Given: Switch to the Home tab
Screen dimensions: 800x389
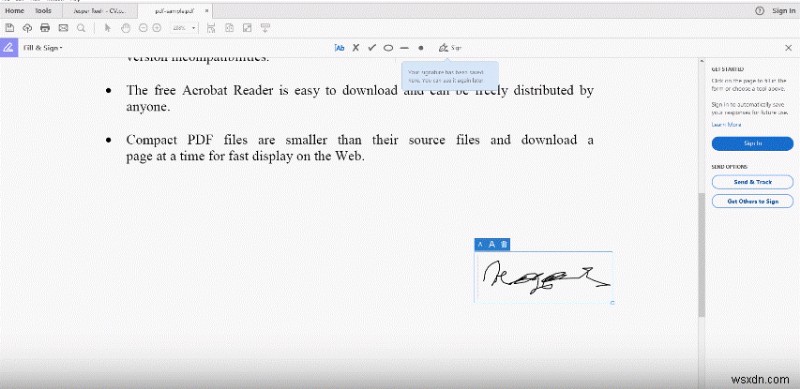Looking at the screenshot, I should (x=14, y=11).
